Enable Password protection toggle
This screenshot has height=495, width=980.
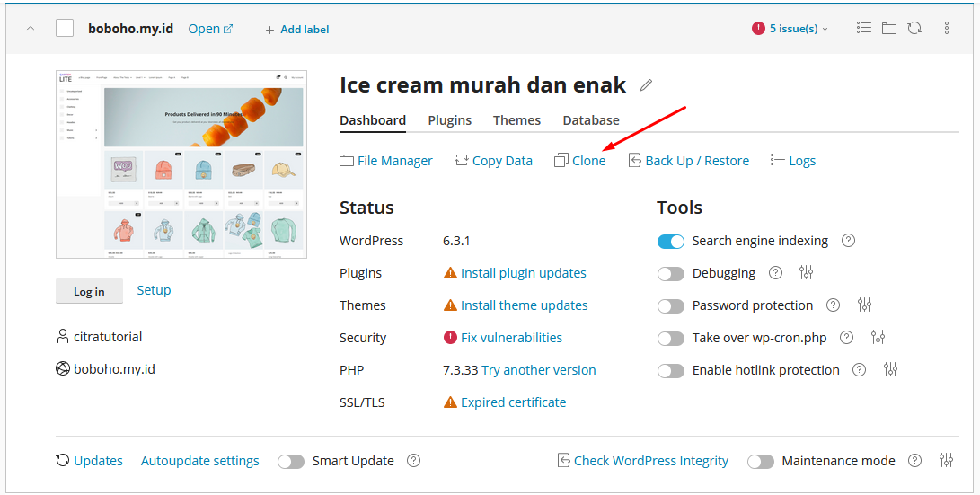(x=671, y=306)
